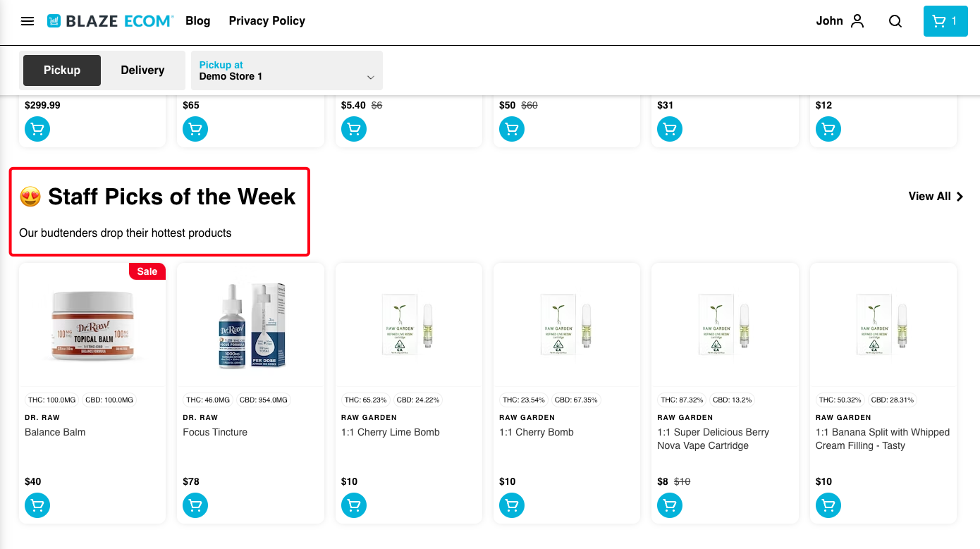Click View All for Staff Picks
This screenshot has width=980, height=549.
pos(936,197)
